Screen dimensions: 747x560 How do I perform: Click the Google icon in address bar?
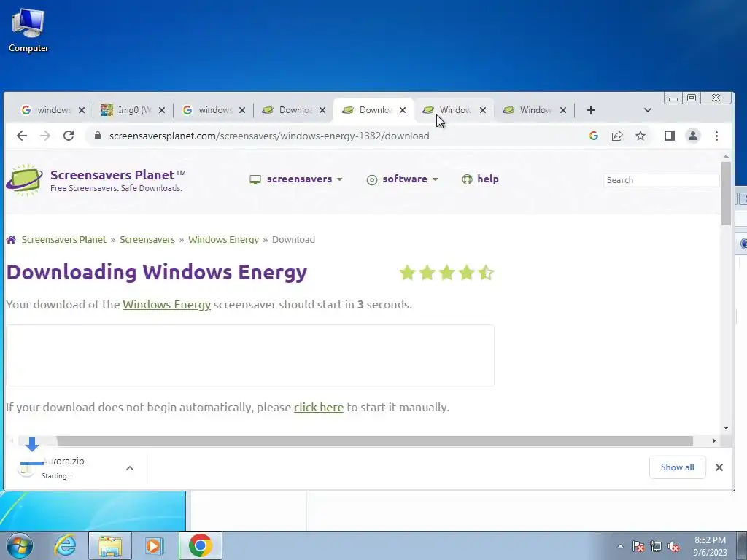594,136
